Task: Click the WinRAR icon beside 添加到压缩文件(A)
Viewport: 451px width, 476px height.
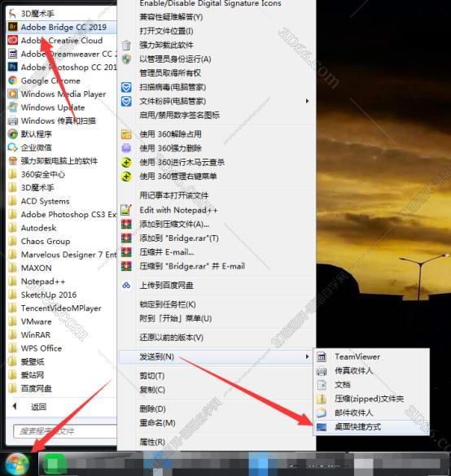Action: pyautogui.click(x=126, y=225)
